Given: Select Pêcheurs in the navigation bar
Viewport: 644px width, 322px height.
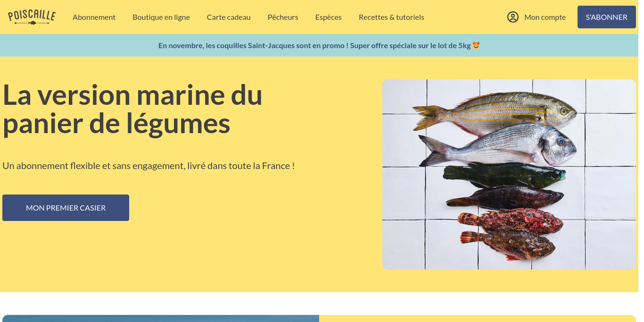Looking at the screenshot, I should (283, 17).
